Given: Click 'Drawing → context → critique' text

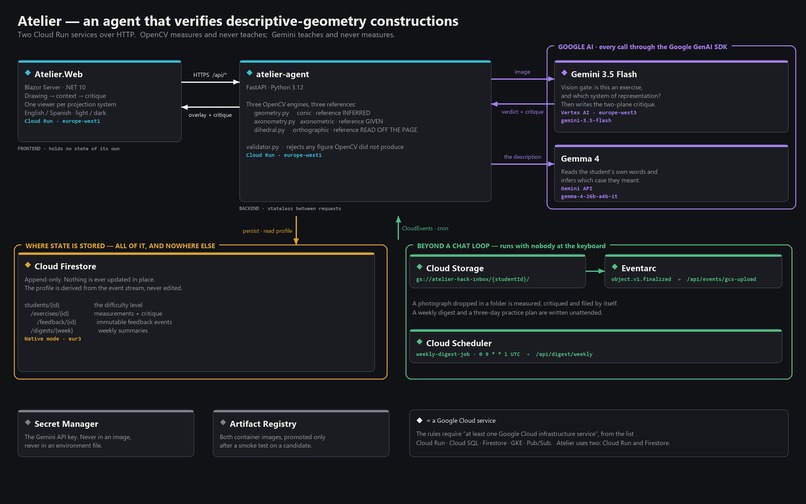Looking at the screenshot, I should tap(65, 96).
